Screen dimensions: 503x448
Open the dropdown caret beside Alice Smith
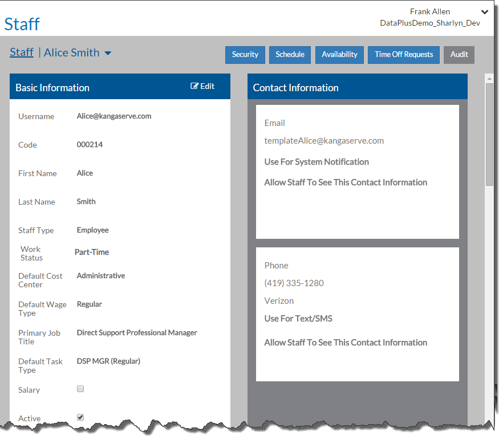pyautogui.click(x=108, y=53)
